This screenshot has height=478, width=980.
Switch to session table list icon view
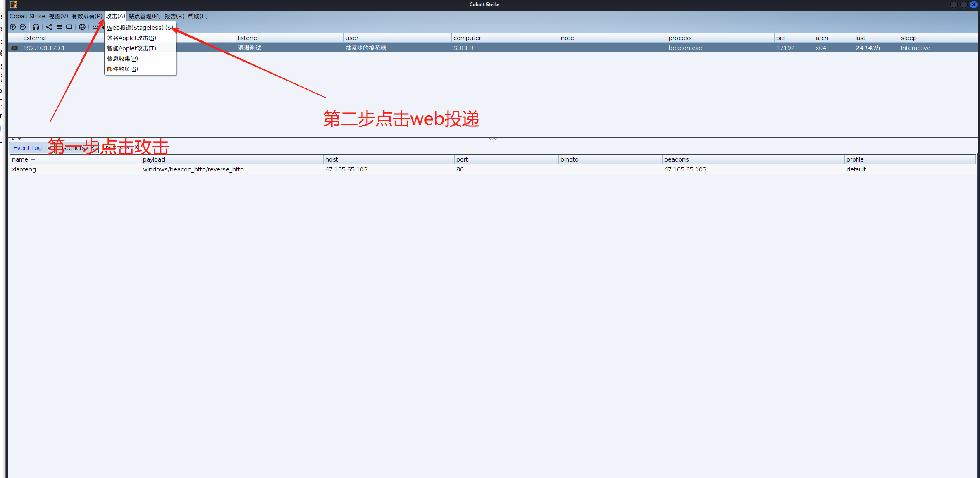point(59,27)
